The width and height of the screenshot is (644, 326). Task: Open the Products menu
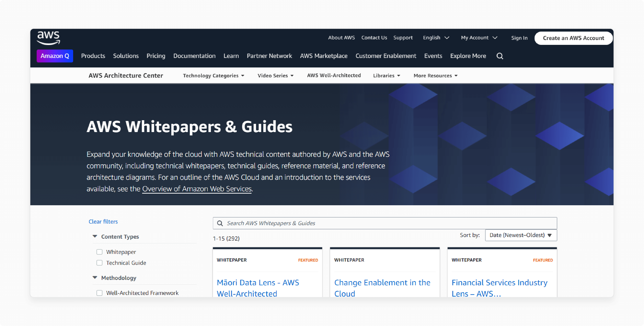(93, 56)
